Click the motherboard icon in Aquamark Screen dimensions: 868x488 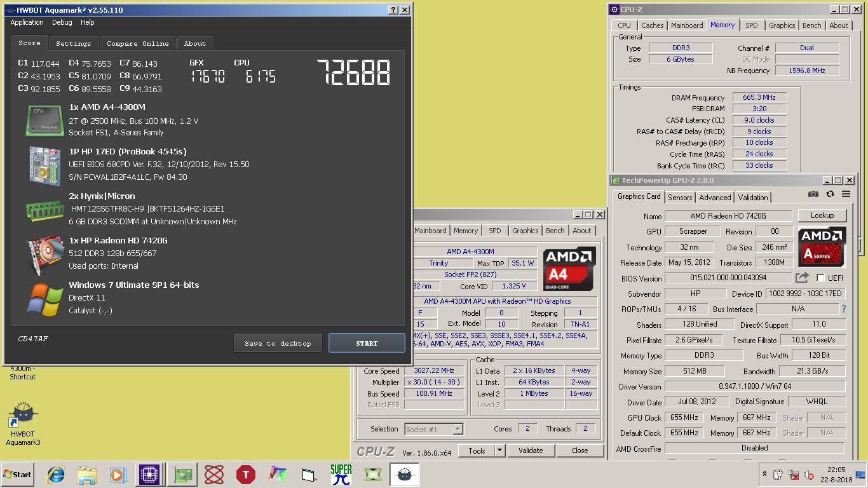(44, 165)
